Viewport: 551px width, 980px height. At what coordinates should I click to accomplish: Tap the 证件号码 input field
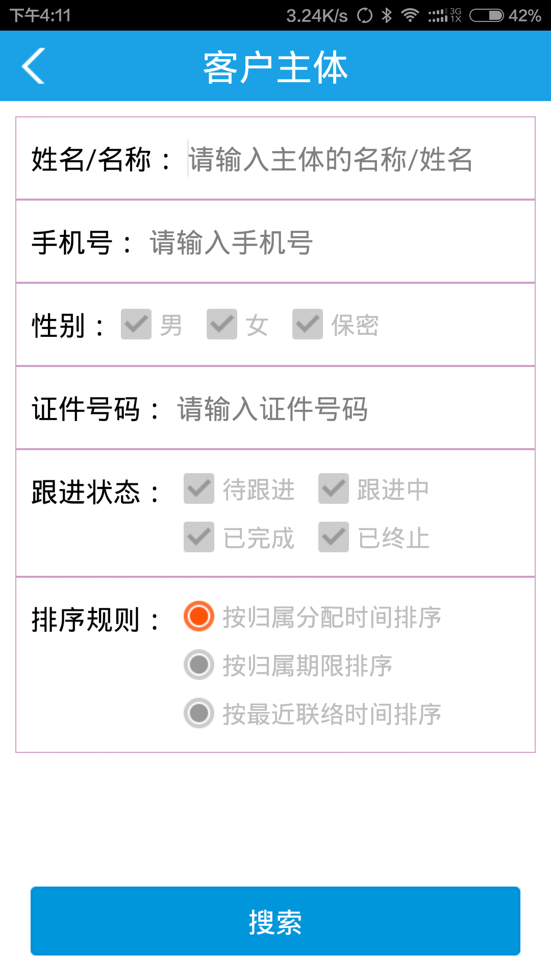click(347, 409)
